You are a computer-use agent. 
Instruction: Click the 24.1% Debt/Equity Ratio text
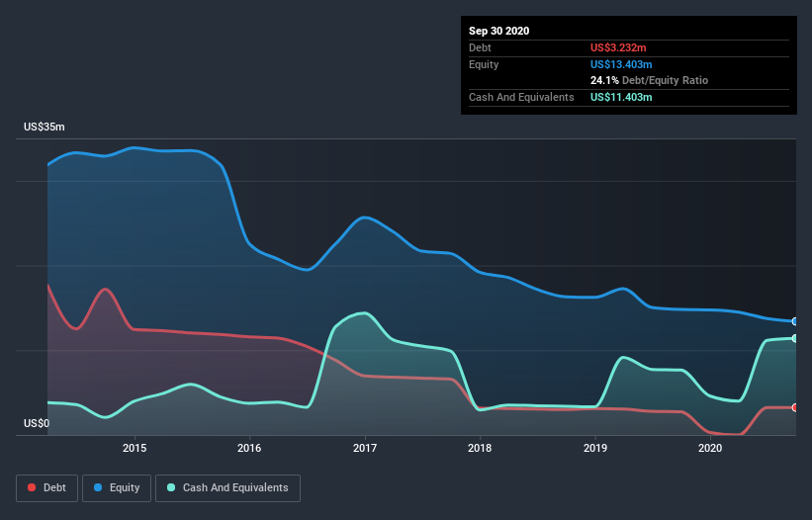click(650, 80)
